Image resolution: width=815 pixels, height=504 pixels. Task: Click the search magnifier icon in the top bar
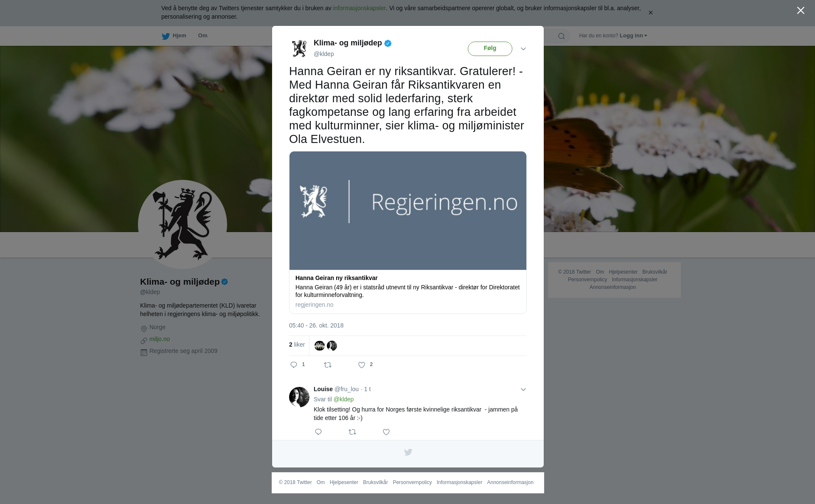(x=561, y=36)
